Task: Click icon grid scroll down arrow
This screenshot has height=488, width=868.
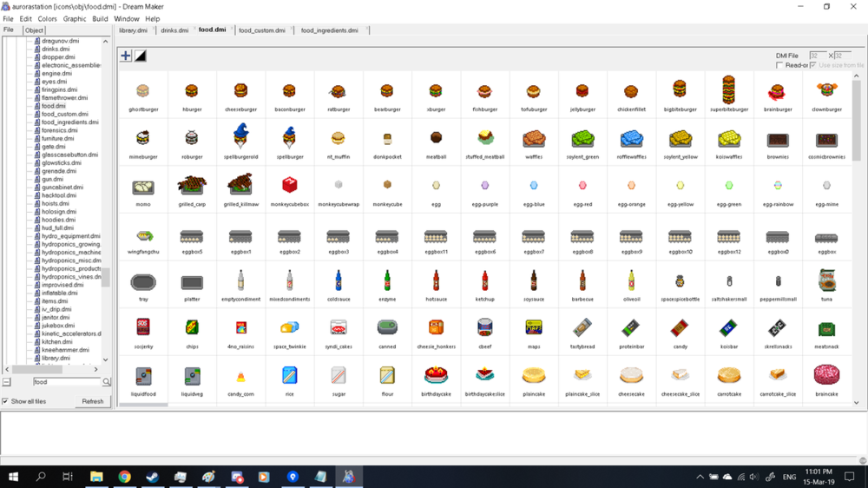Action: (x=857, y=403)
